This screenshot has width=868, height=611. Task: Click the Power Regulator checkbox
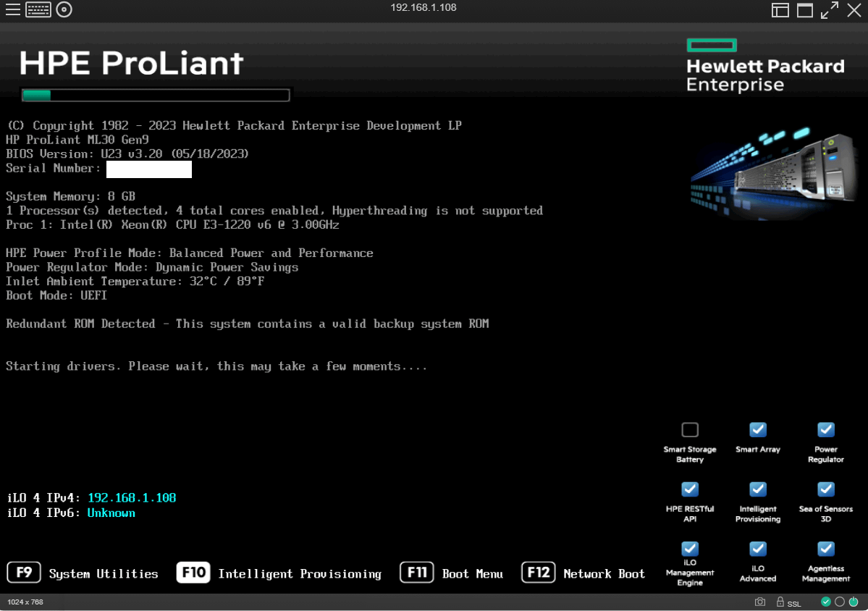[x=826, y=429]
